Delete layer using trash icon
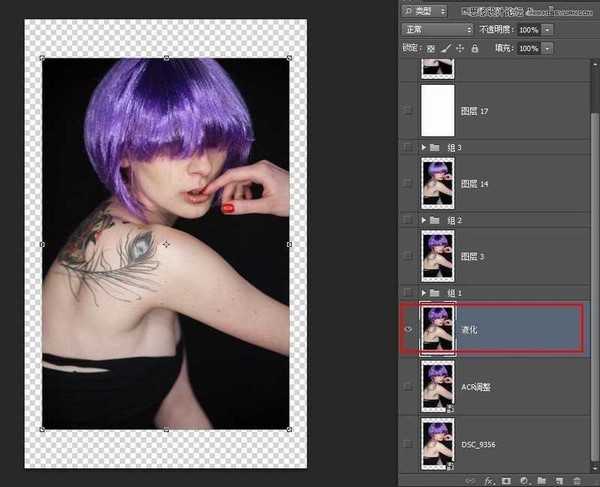This screenshot has height=487, width=600. coord(577,480)
